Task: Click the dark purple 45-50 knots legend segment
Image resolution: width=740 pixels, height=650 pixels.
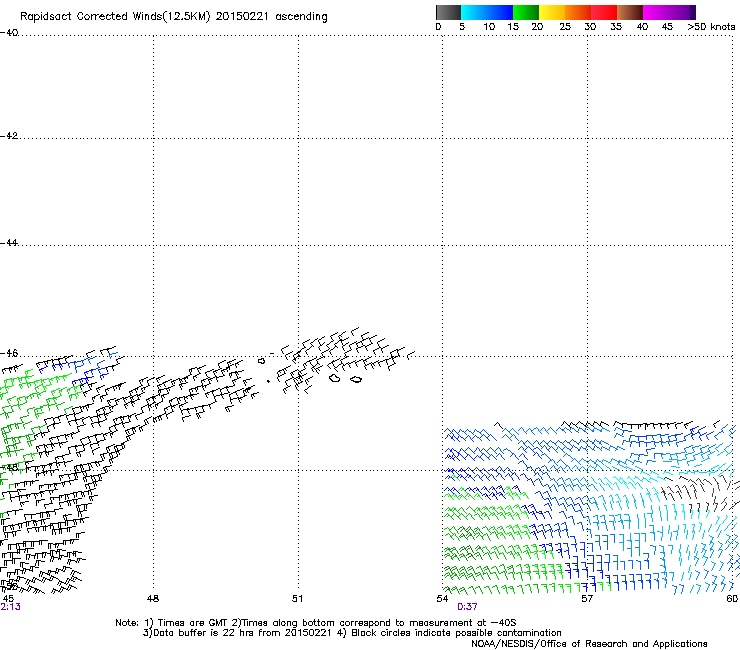Action: [x=682, y=12]
